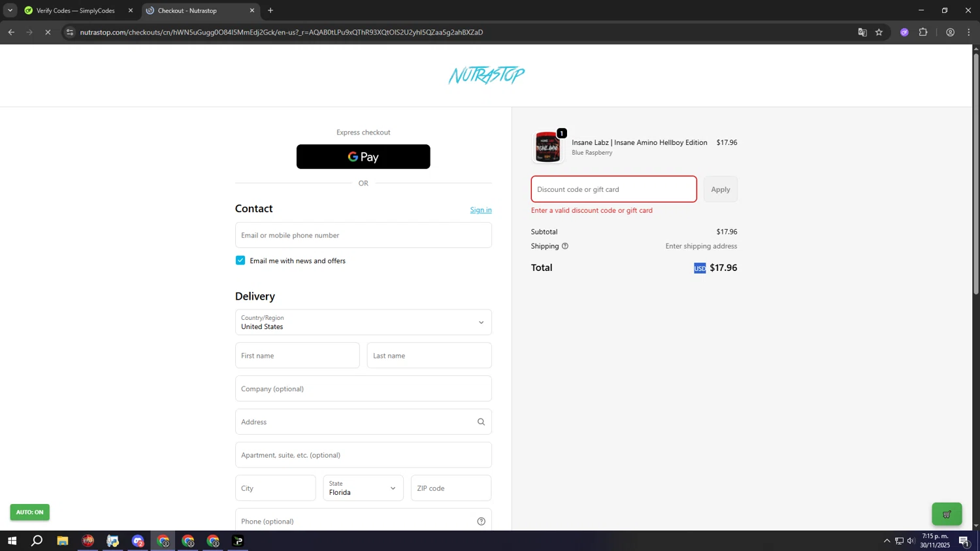
Task: Open the Windows Start menu
Action: [x=12, y=541]
